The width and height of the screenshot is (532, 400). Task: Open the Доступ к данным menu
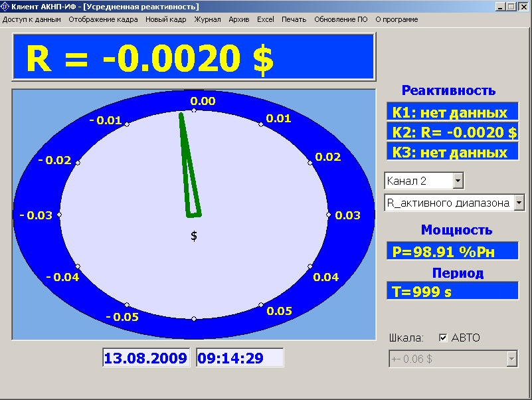point(32,19)
